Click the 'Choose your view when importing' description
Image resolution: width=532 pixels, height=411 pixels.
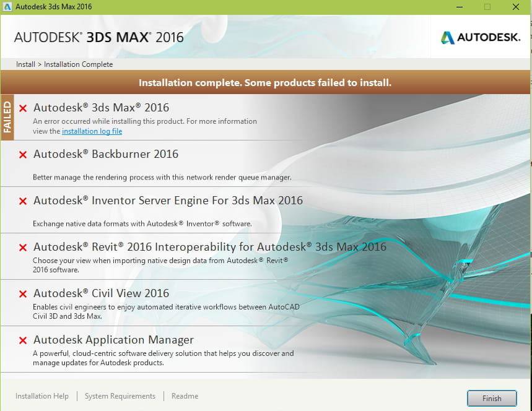[160, 265]
